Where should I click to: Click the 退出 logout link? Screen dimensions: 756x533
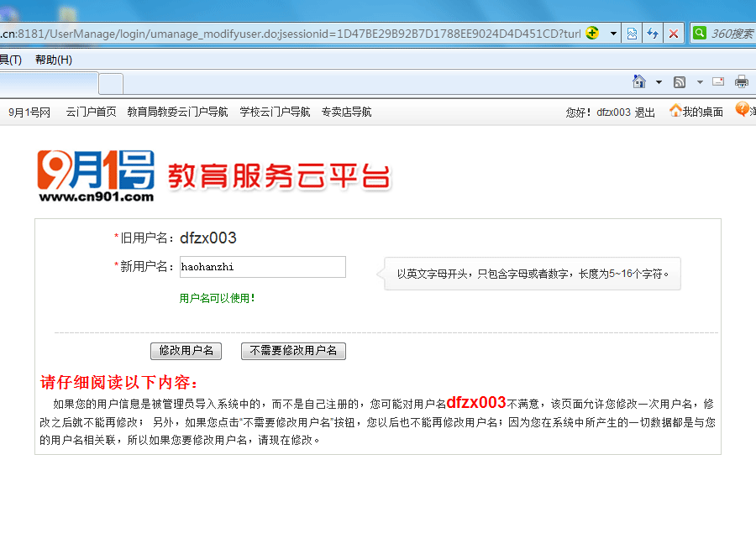(x=644, y=112)
